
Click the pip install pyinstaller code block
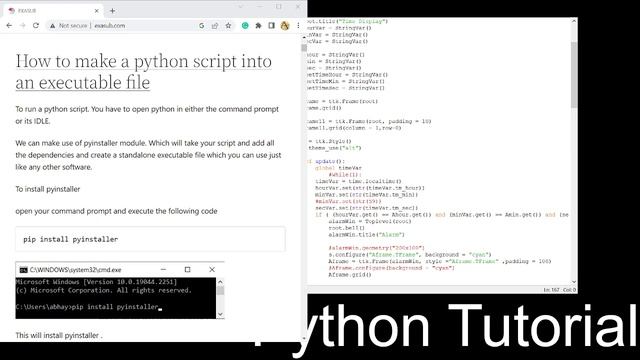click(151, 239)
